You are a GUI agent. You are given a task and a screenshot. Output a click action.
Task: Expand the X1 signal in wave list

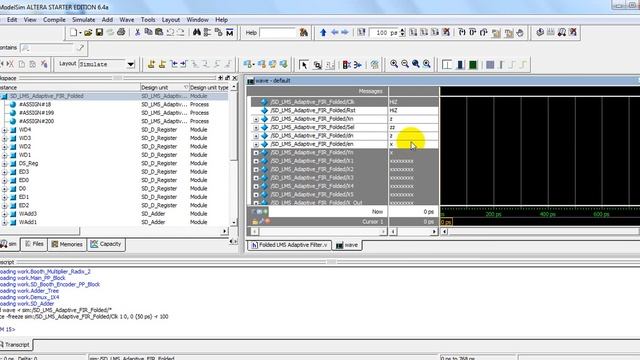coord(256,161)
